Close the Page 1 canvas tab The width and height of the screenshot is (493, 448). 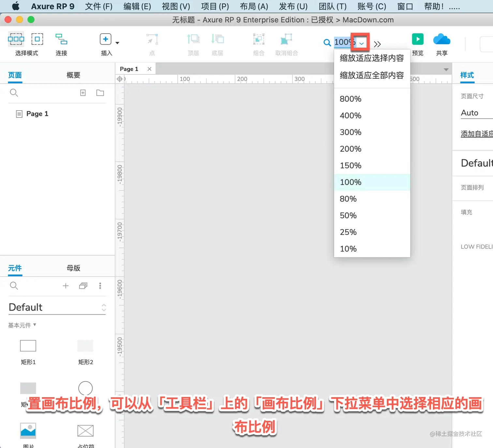(x=149, y=69)
